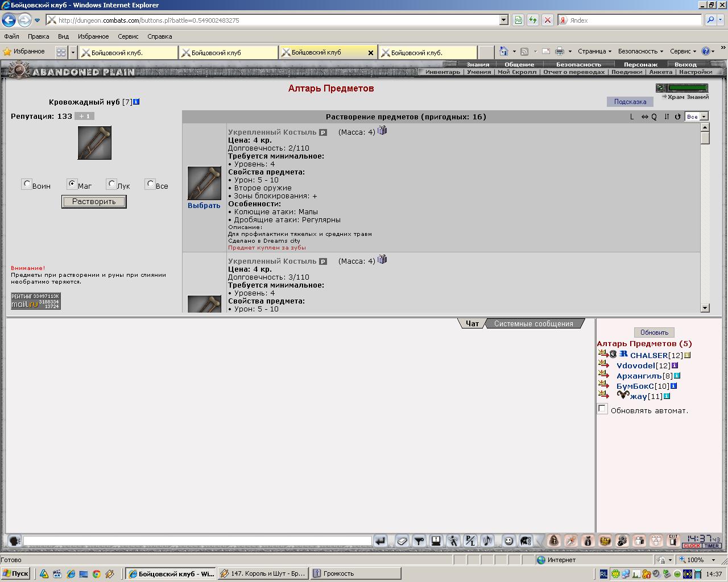Click the Растворить button
This screenshot has height=582, width=728.
tap(94, 201)
